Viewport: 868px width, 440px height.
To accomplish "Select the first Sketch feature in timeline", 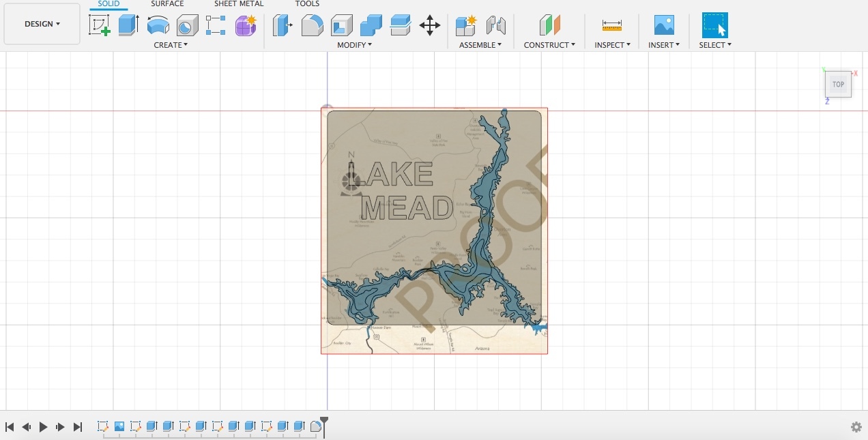I will 103,426.
